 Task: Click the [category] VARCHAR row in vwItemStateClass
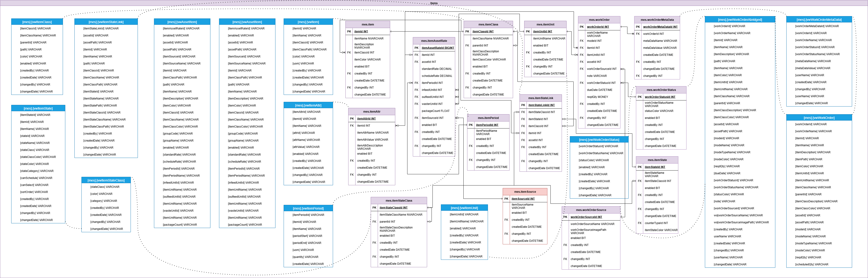point(106,201)
